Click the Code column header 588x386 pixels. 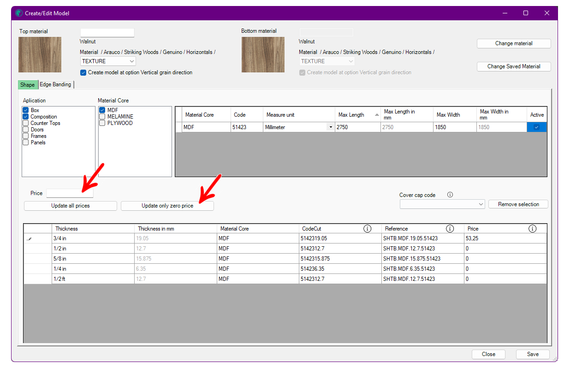(x=247, y=115)
